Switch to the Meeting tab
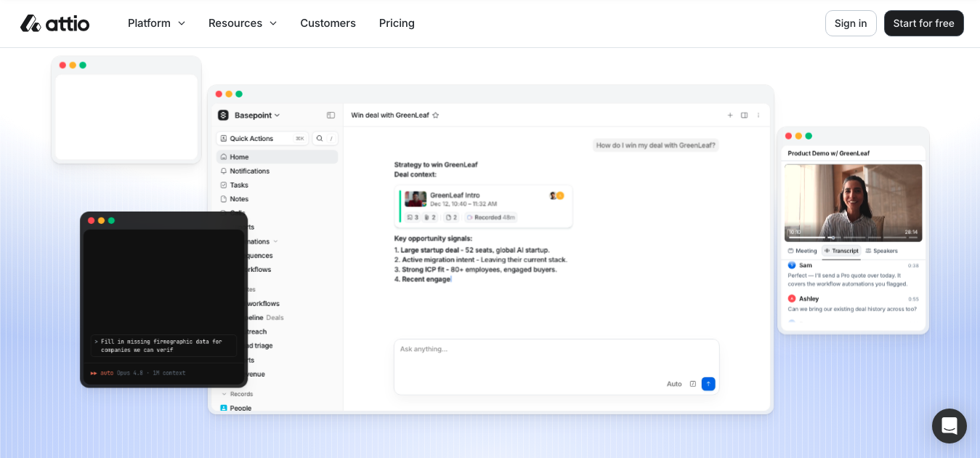The image size is (980, 458). coord(803,251)
